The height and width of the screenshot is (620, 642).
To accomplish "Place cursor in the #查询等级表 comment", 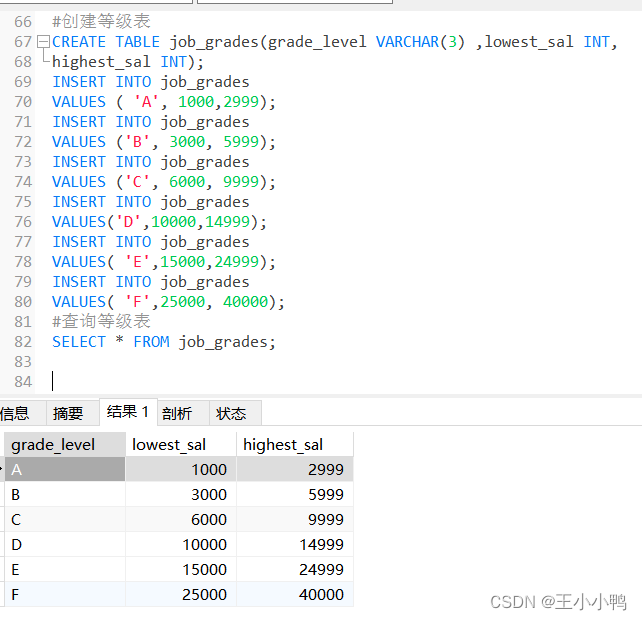I will coord(101,321).
